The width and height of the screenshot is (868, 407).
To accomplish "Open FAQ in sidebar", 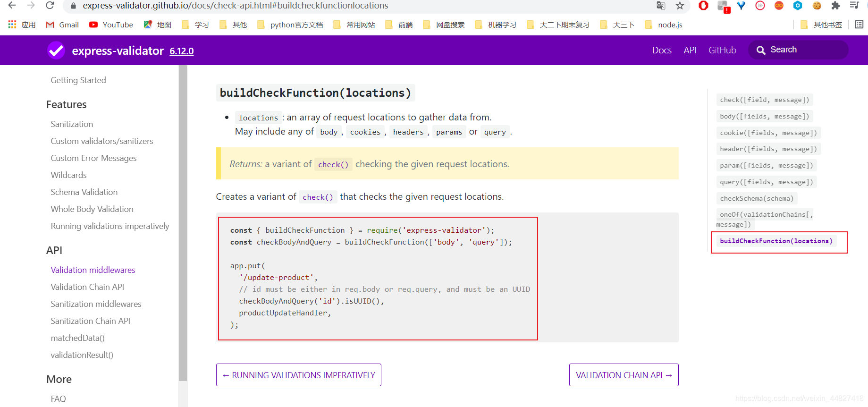I will tap(59, 399).
